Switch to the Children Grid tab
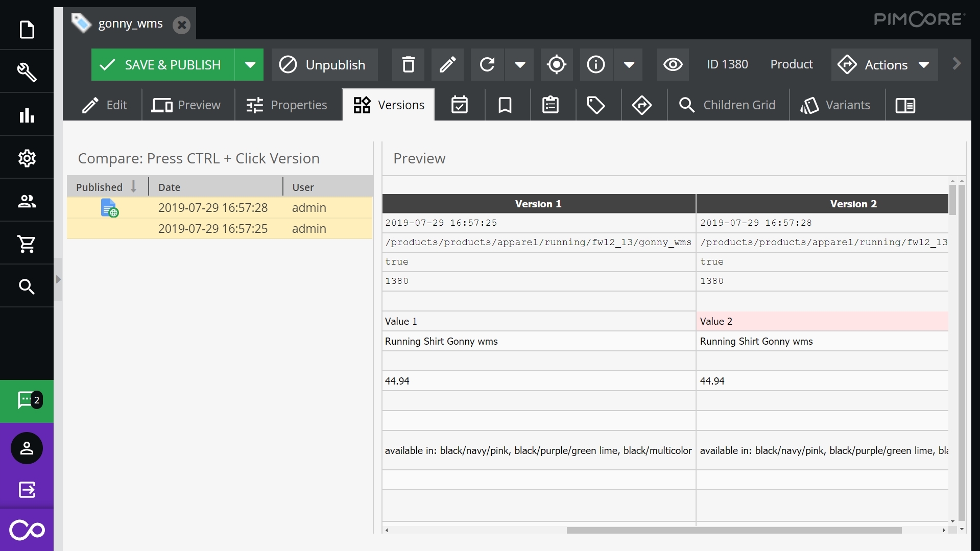 pos(728,105)
